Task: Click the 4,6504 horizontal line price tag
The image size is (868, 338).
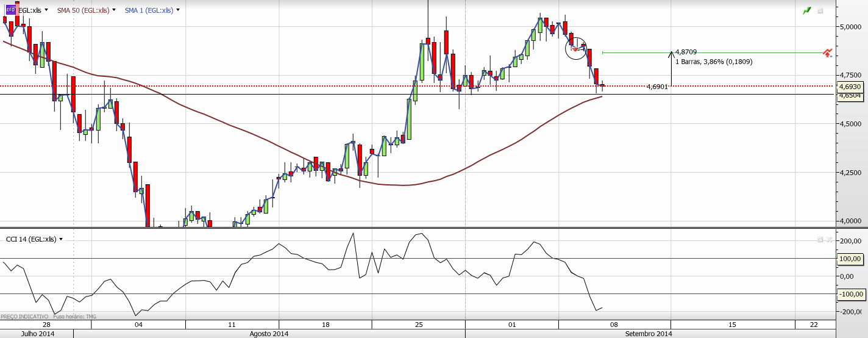Action: (850, 95)
